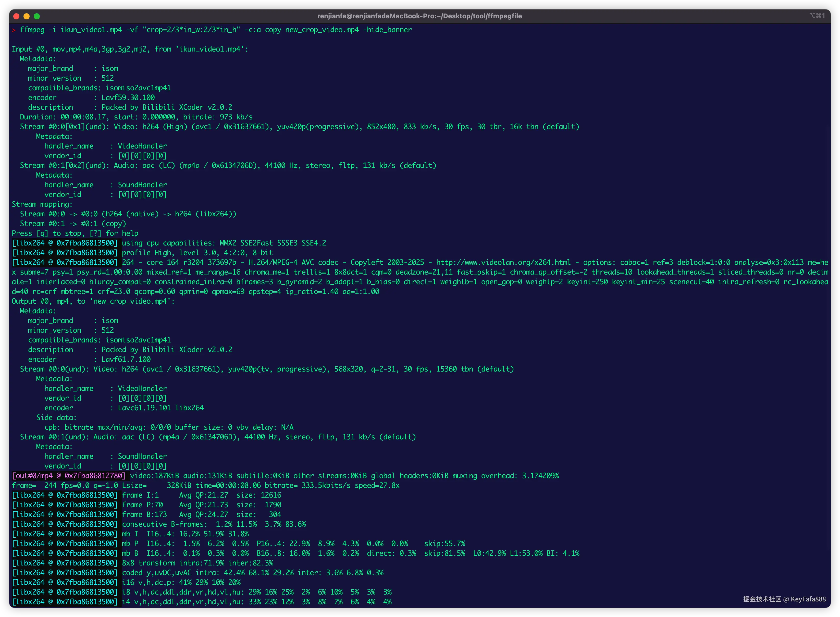Click the 'Stream mapping:' heading line
Screen dimensions: 840x617
tap(42, 204)
